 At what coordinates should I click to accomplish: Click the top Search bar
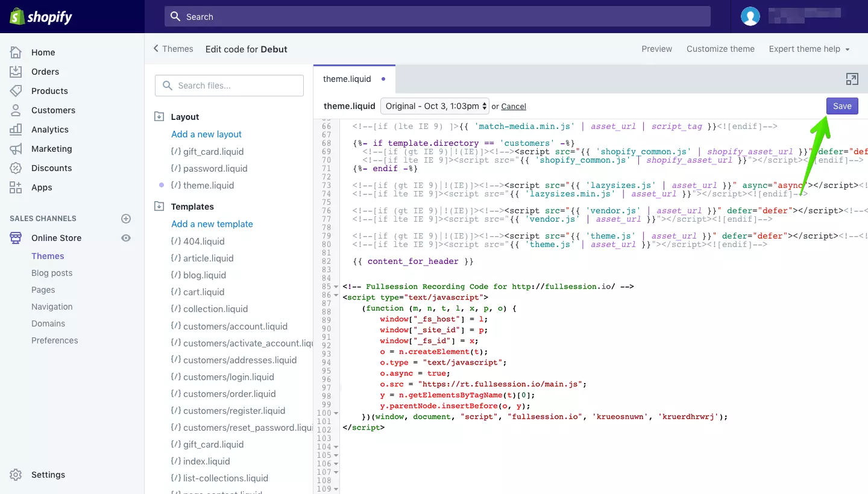tap(438, 16)
